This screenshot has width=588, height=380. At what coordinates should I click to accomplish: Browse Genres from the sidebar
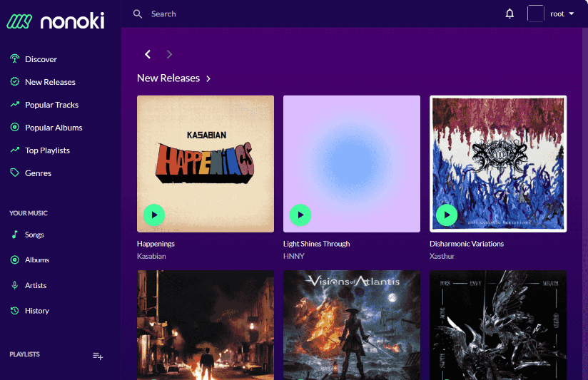(38, 173)
